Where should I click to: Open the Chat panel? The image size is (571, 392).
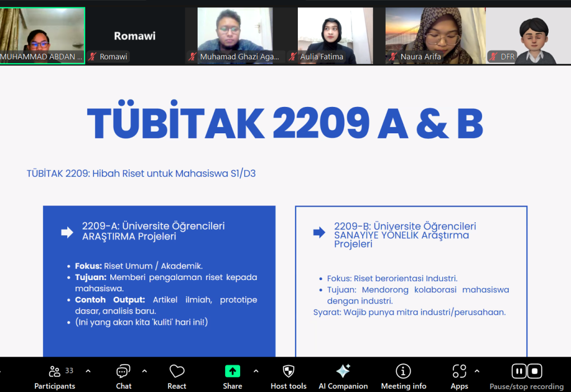123,371
